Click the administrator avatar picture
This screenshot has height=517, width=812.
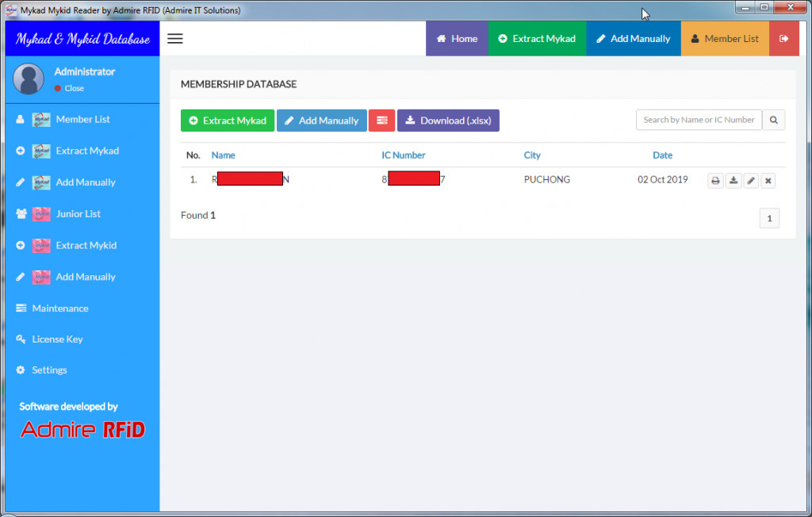[x=29, y=79]
